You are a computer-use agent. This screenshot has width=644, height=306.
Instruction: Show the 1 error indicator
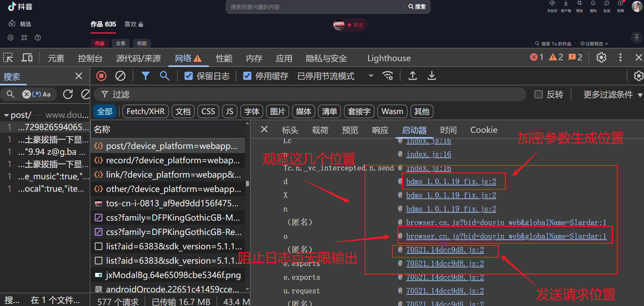point(537,57)
